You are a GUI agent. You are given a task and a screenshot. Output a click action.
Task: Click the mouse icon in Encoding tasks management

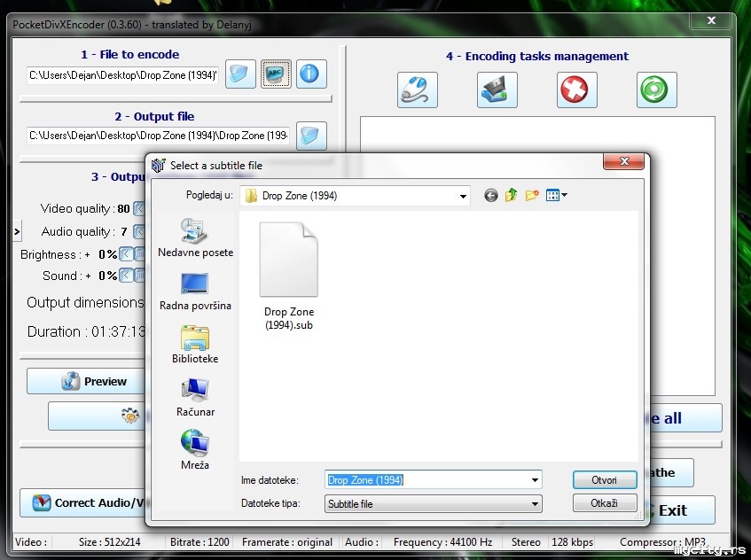coord(417,90)
